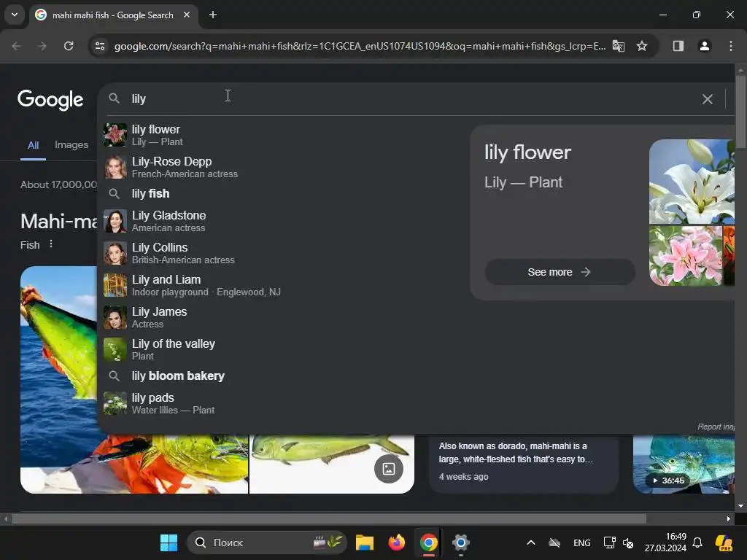The height and width of the screenshot is (560, 747).
Task: Open the site information icon in the address bar
Action: 100,46
